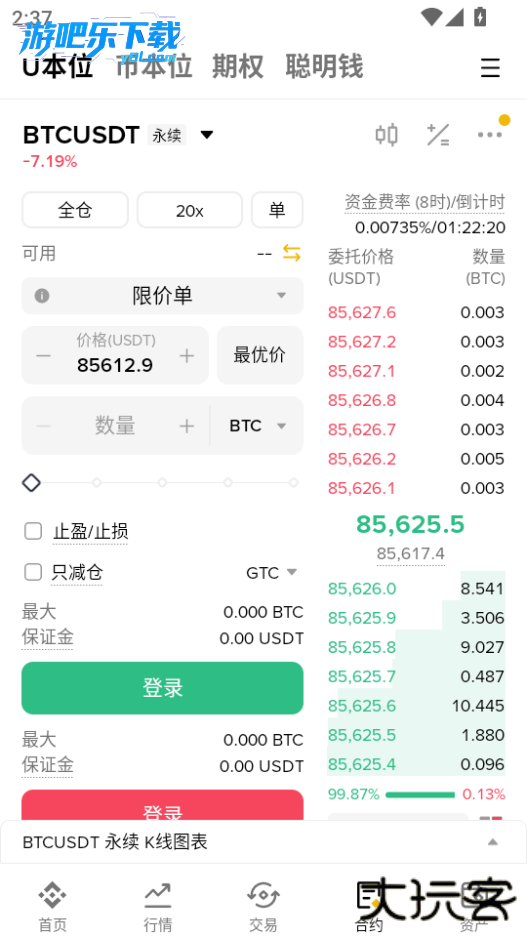The image size is (527, 937).
Task: Expand the BTCUSDT K线图表 panel arrow
Action: point(492,843)
